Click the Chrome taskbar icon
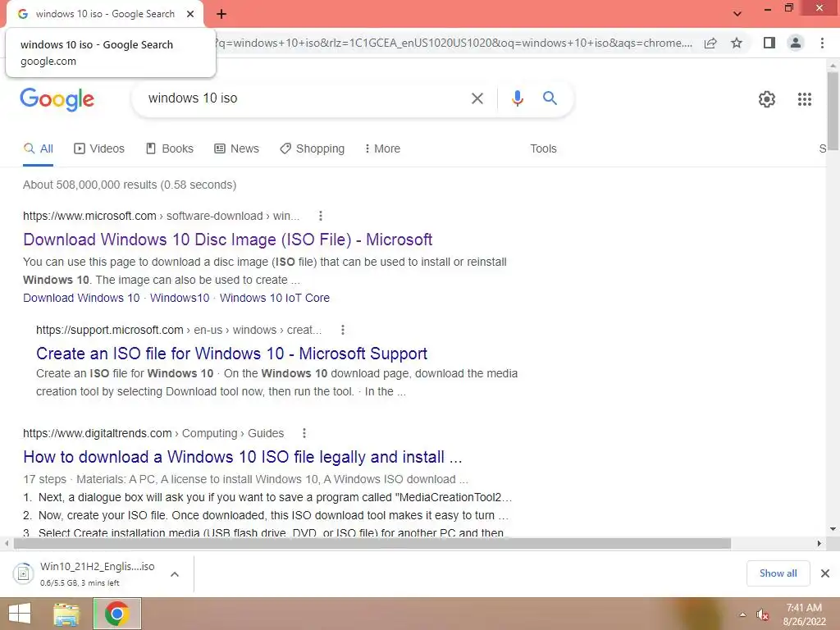 (x=117, y=614)
